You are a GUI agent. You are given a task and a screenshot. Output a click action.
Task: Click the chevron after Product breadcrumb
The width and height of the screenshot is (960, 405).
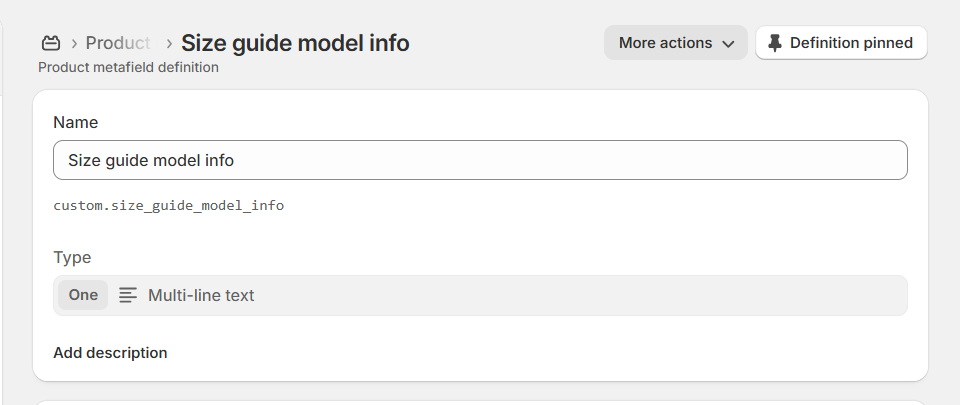point(169,44)
